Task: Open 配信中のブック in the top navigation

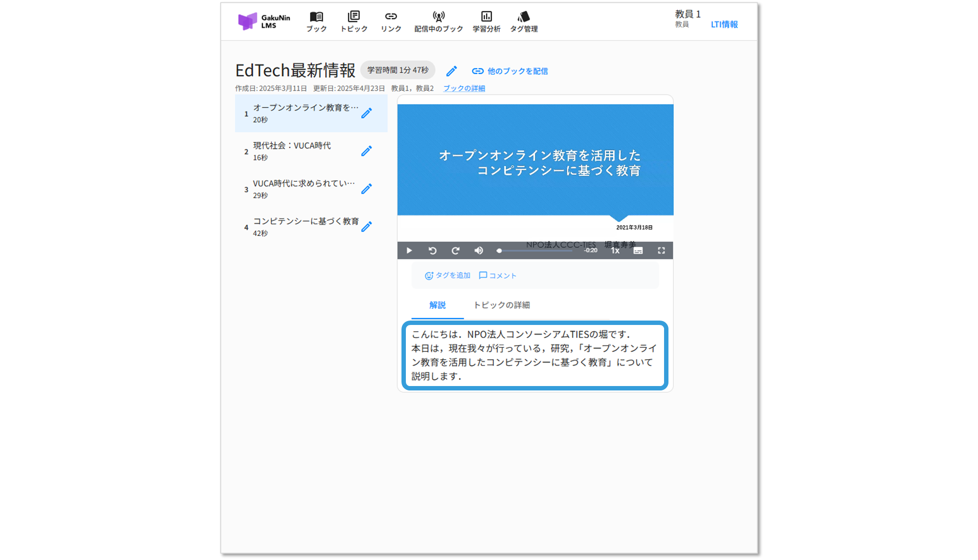Action: (439, 22)
